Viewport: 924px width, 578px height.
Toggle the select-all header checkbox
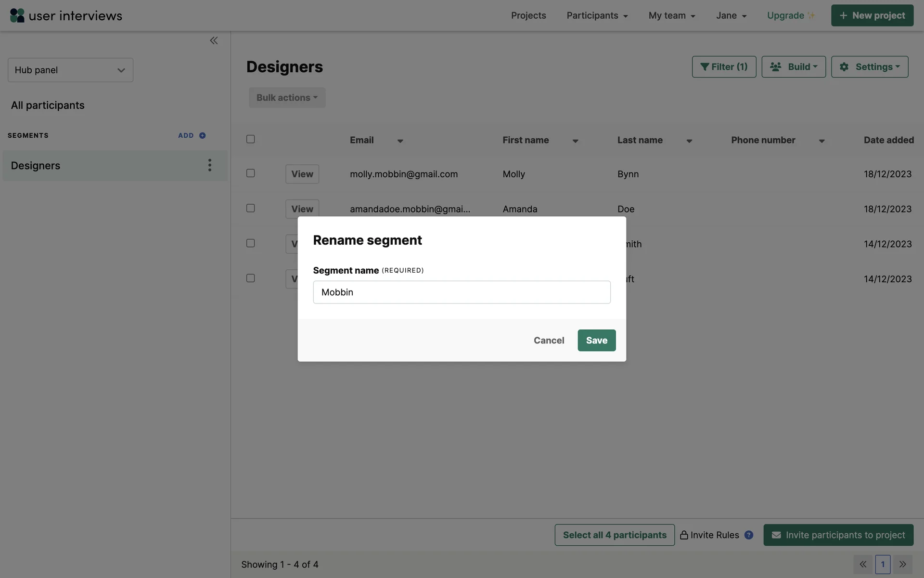click(x=251, y=139)
